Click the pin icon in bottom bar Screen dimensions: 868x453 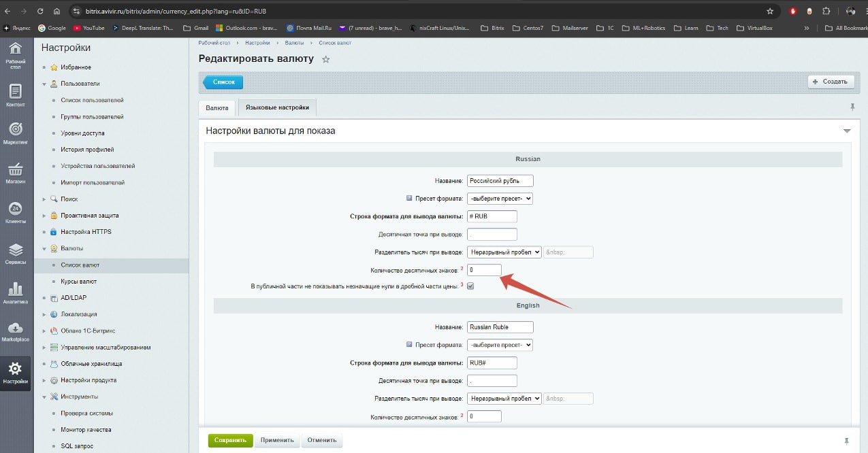pos(847,441)
